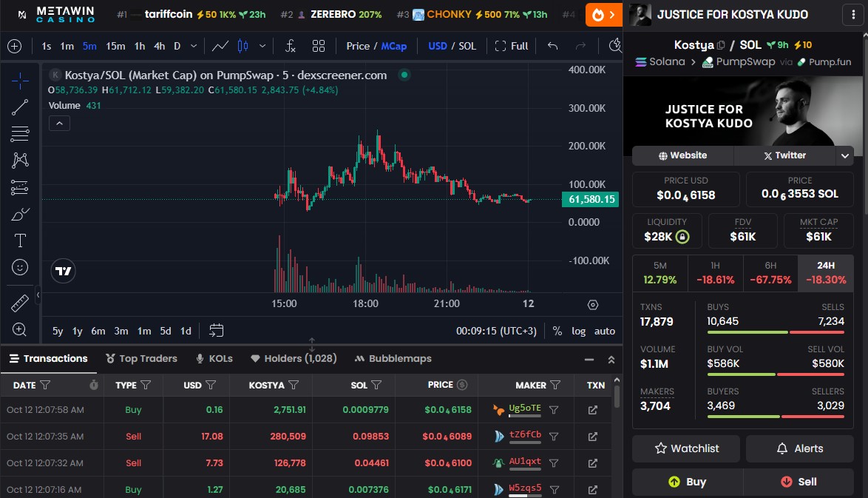Toggle the date age timer icon
Screen dimensions: 868x498
94,385
